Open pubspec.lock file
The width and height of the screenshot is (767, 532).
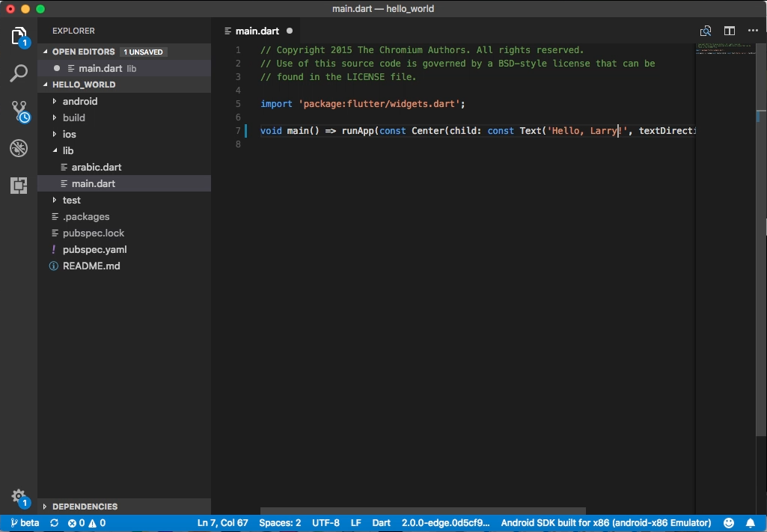(124, 233)
